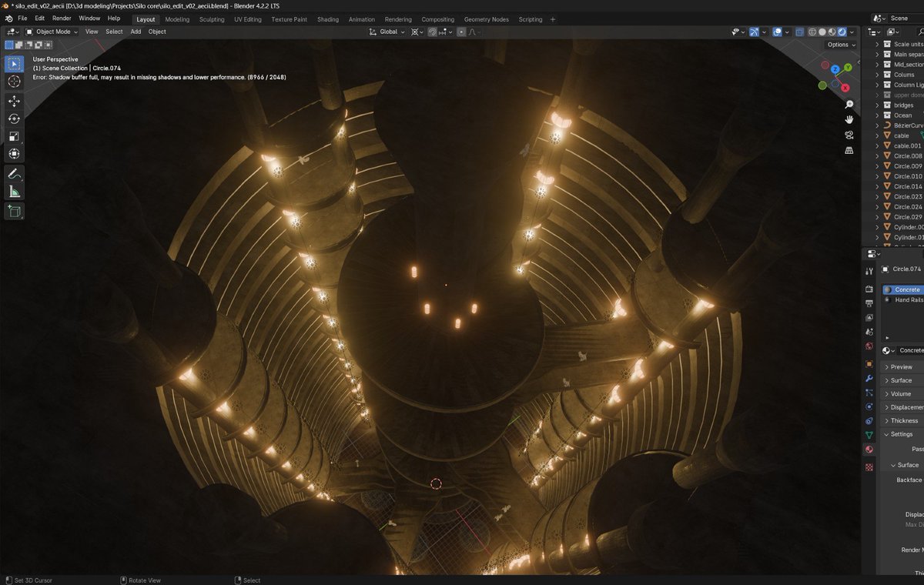Viewport: 924px width, 585px height.
Task: Expand the Thickness panel
Action: click(x=901, y=420)
